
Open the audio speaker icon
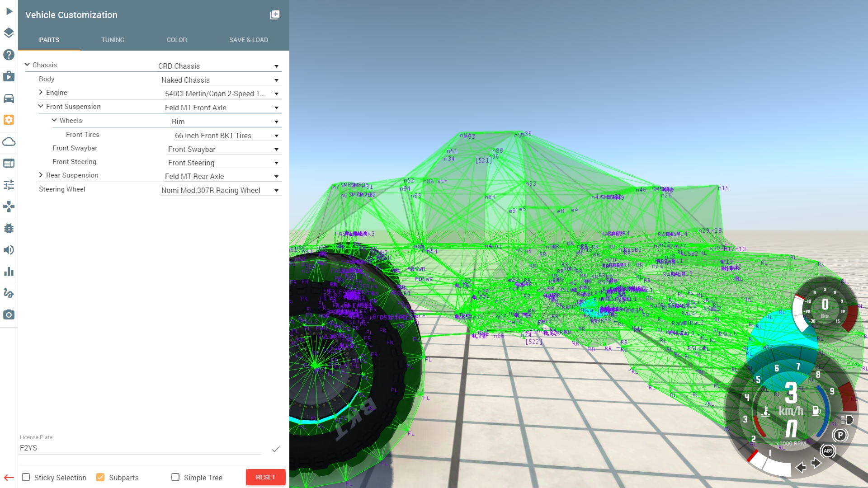point(9,250)
